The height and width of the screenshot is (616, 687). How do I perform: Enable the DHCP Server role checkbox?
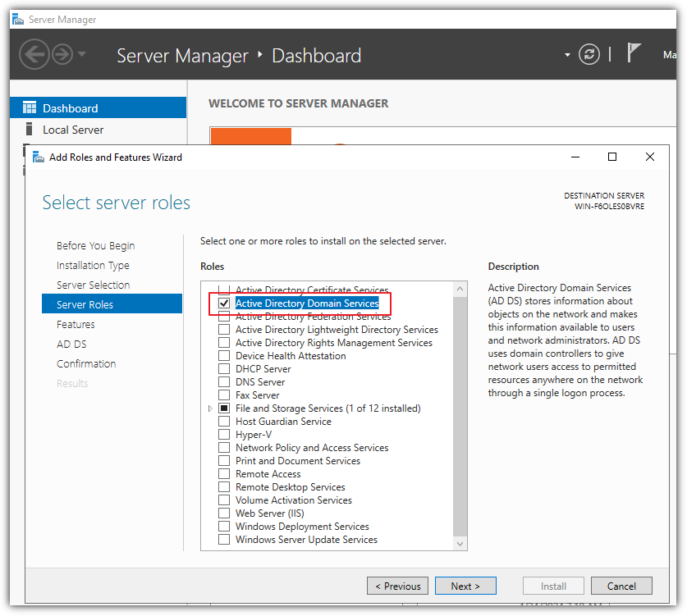pos(224,368)
